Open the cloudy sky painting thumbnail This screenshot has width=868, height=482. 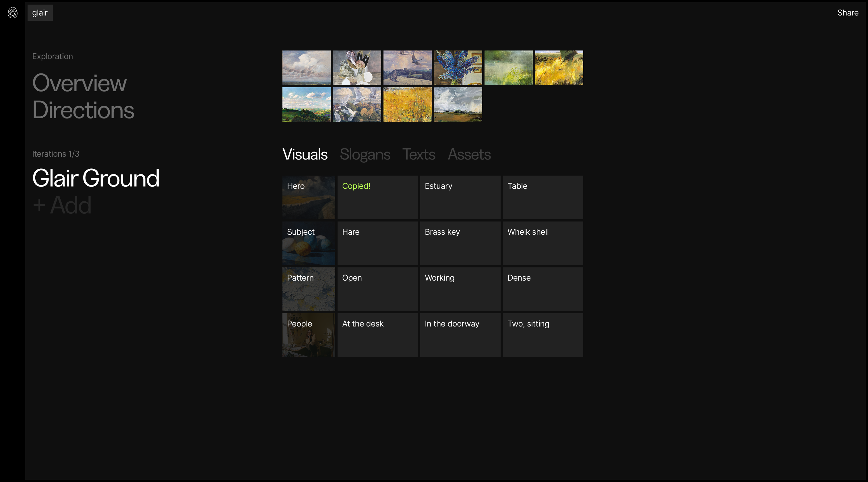tap(306, 68)
